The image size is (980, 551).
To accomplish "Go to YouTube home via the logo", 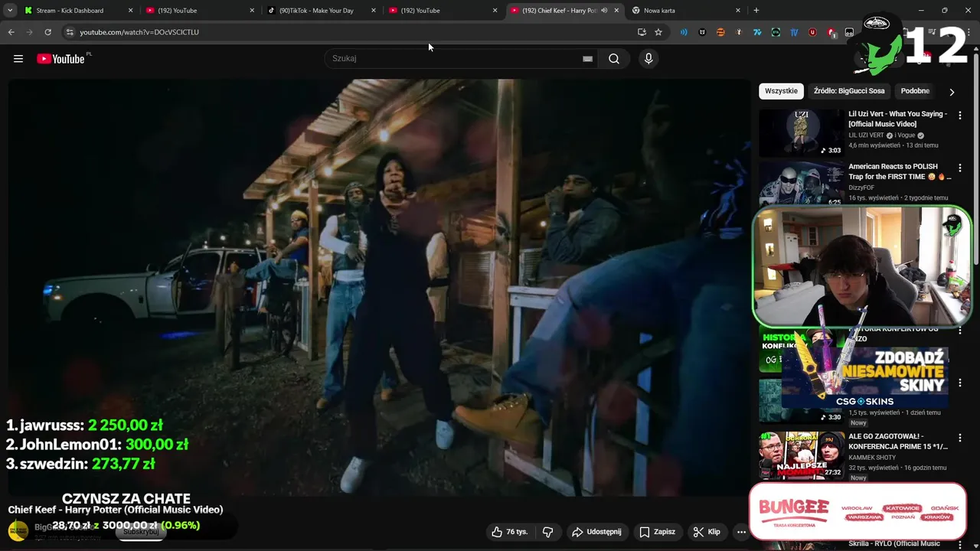I will [x=60, y=59].
